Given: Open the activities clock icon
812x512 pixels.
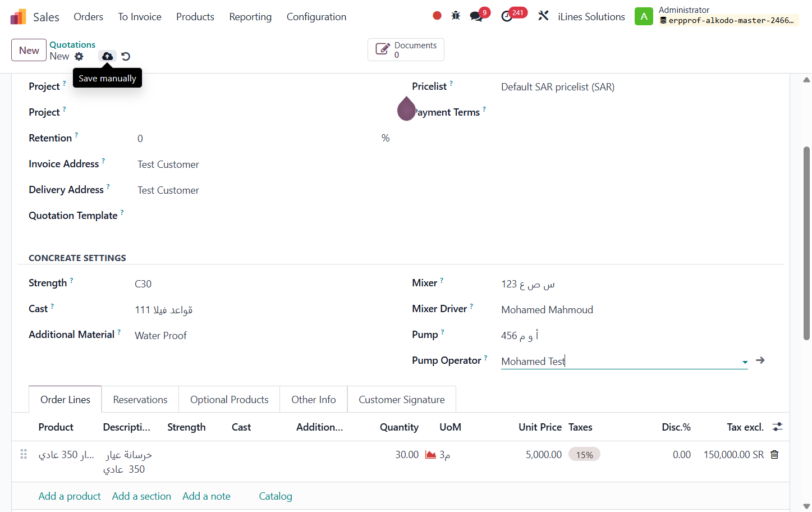Looking at the screenshot, I should point(507,16).
